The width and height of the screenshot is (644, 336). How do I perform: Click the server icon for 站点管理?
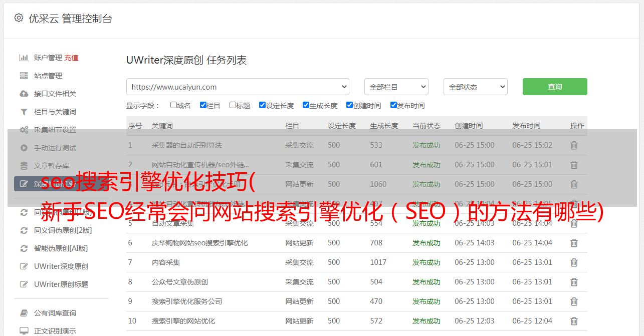[x=24, y=76]
